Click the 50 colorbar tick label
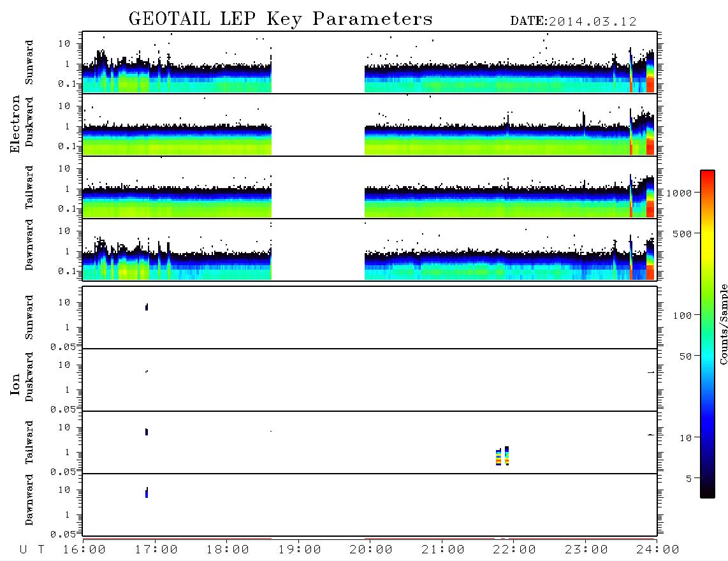The width and height of the screenshot is (728, 561). (x=685, y=356)
